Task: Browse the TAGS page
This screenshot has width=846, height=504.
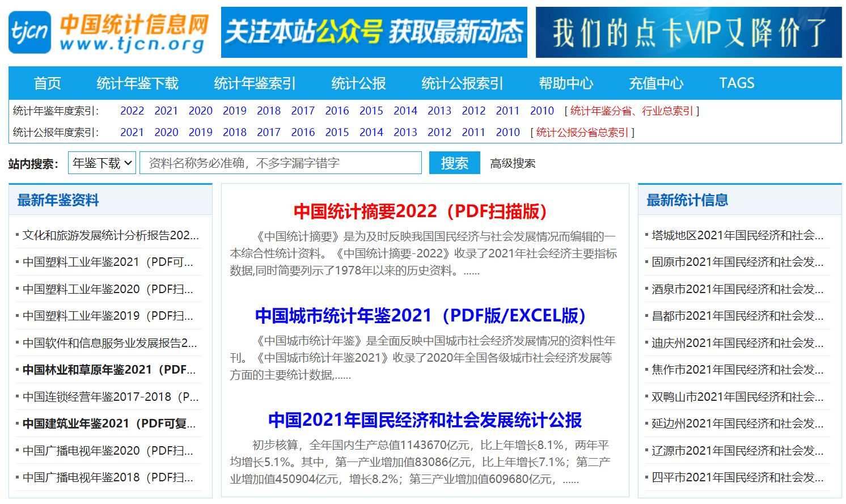Action: [736, 83]
